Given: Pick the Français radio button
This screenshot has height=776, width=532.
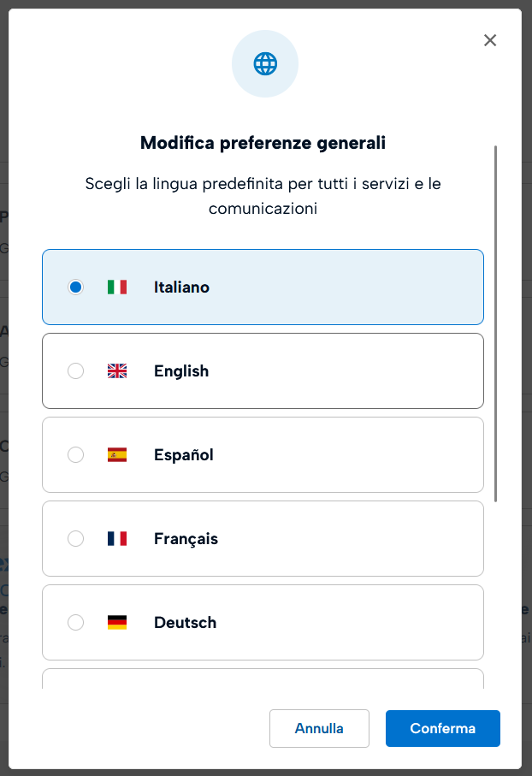Looking at the screenshot, I should click(76, 539).
